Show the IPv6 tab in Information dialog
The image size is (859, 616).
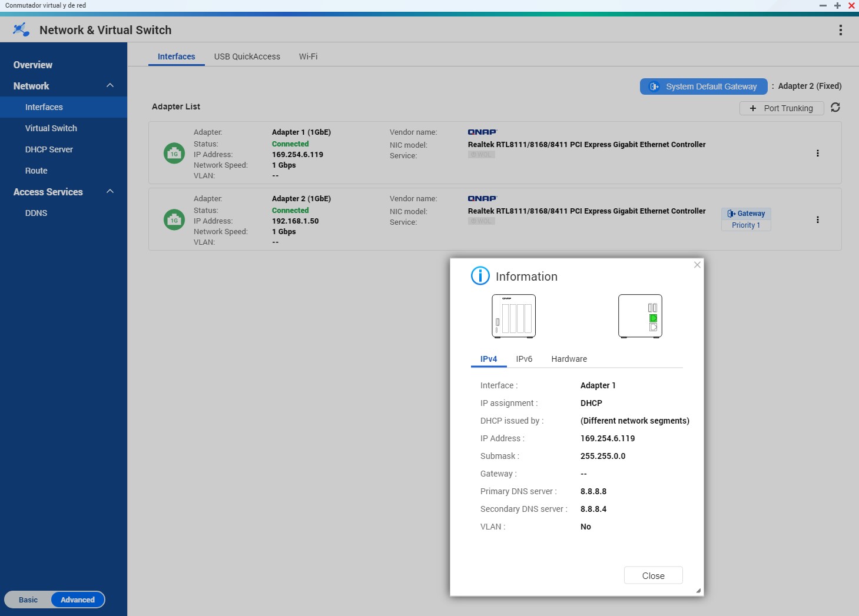click(x=524, y=359)
